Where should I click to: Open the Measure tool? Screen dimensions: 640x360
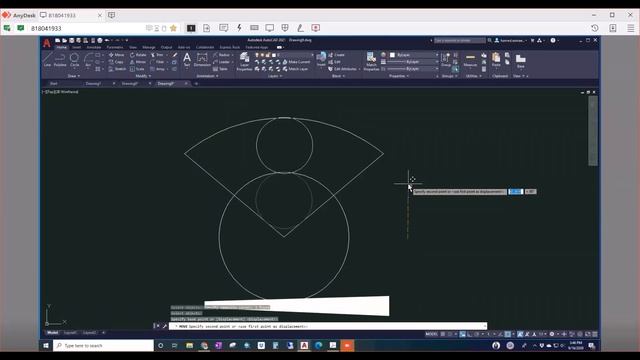click(x=470, y=60)
